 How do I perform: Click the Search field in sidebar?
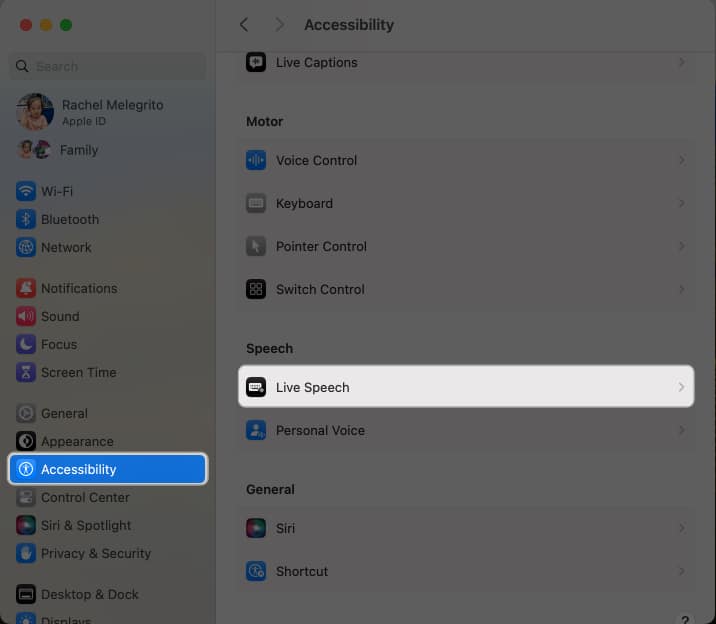(108, 66)
